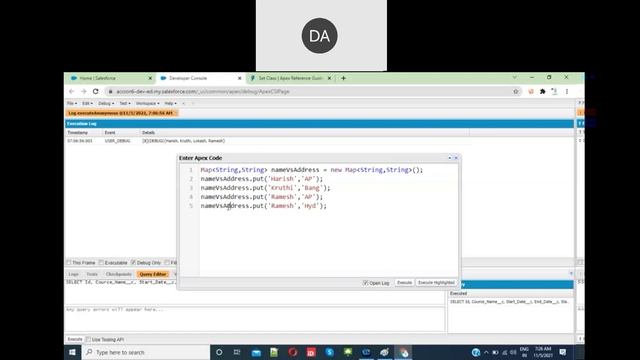Close the Enter Apex Code dialog
The width and height of the screenshot is (640, 360).
(456, 158)
